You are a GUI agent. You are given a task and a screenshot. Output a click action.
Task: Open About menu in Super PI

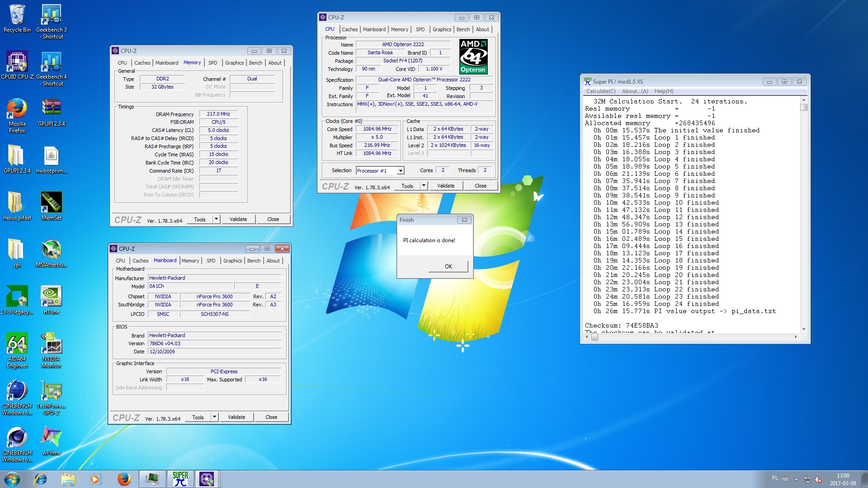[635, 91]
